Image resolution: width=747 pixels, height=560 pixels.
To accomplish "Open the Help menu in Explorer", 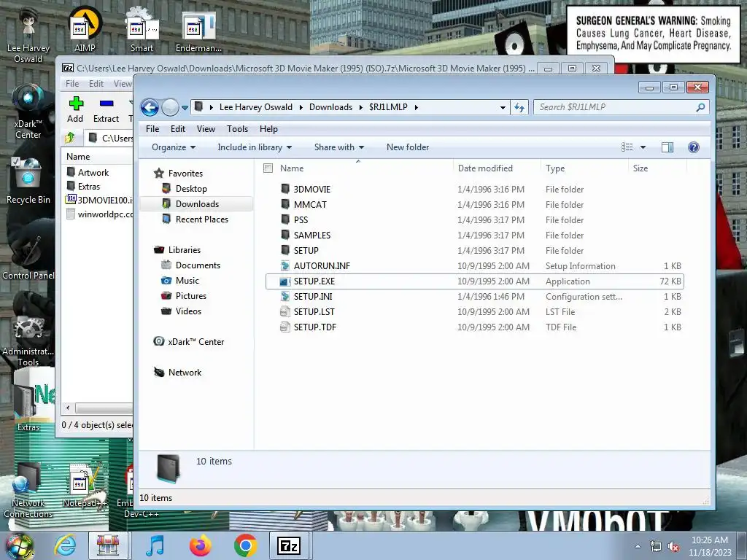I will (268, 129).
